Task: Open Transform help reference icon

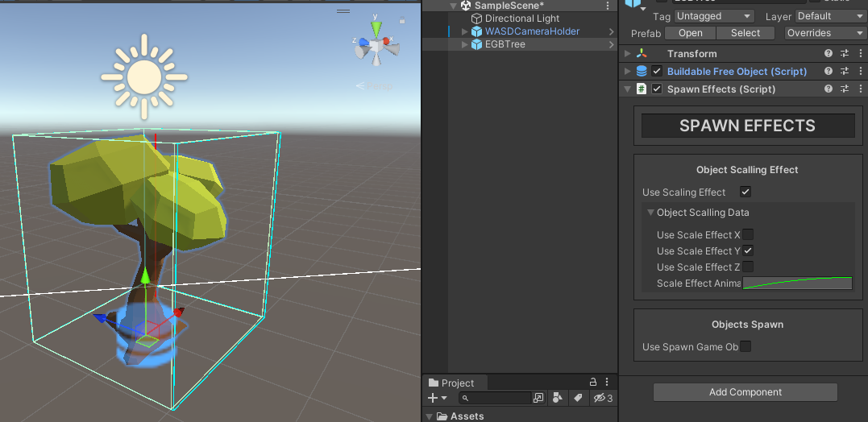Action: 829,54
